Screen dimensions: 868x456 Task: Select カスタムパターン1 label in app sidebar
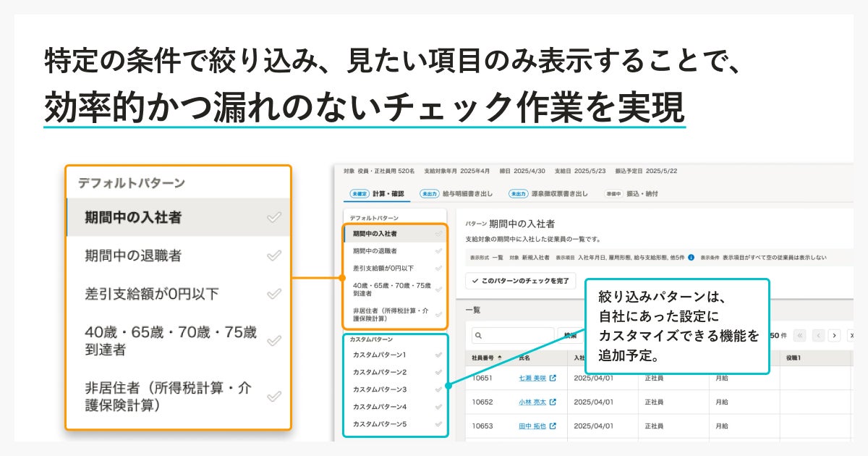(380, 355)
